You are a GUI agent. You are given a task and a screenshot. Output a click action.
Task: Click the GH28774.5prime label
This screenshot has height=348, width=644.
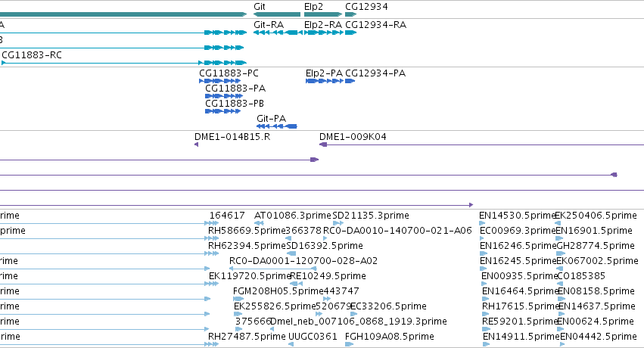[596, 246]
